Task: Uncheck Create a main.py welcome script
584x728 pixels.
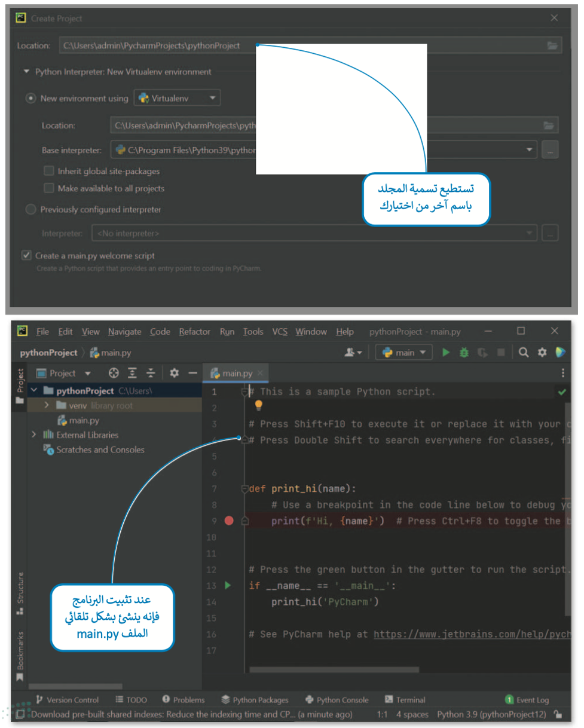Action: click(x=26, y=255)
